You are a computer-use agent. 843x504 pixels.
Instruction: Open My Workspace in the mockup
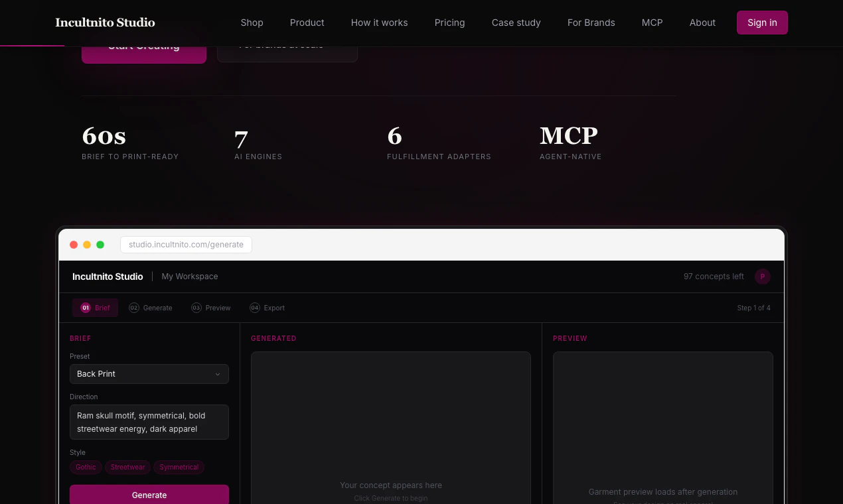[190, 277]
